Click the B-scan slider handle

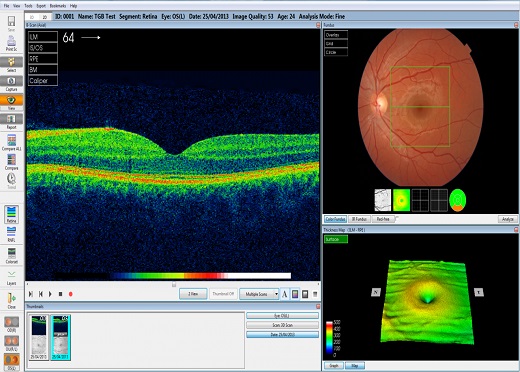coord(174,284)
